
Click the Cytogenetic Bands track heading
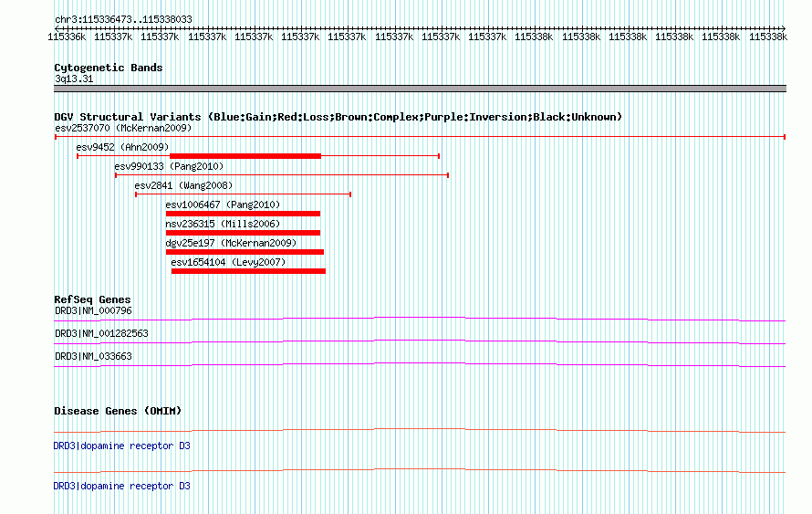click(109, 68)
